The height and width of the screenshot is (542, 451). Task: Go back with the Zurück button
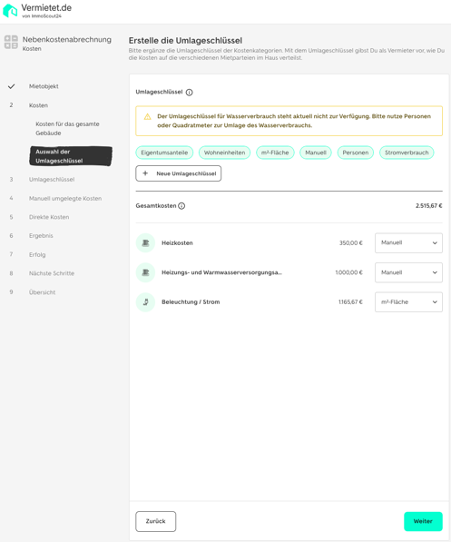point(156,521)
